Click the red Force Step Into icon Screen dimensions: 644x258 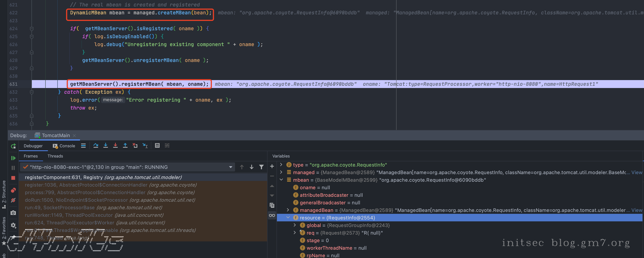click(x=115, y=146)
